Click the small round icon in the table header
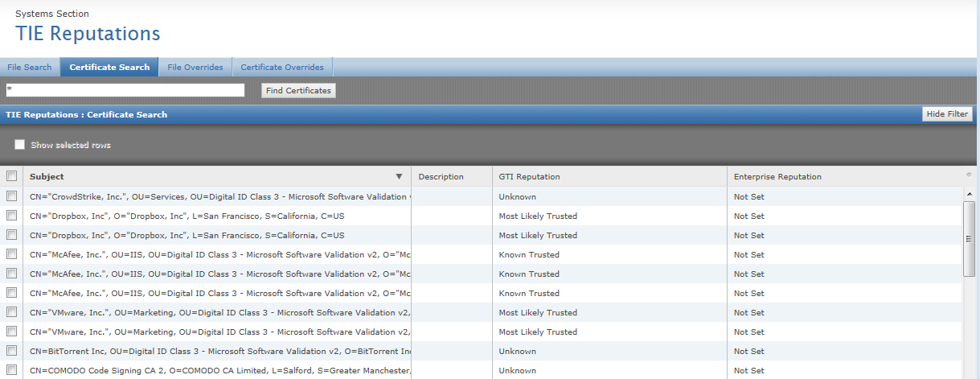 click(x=969, y=175)
